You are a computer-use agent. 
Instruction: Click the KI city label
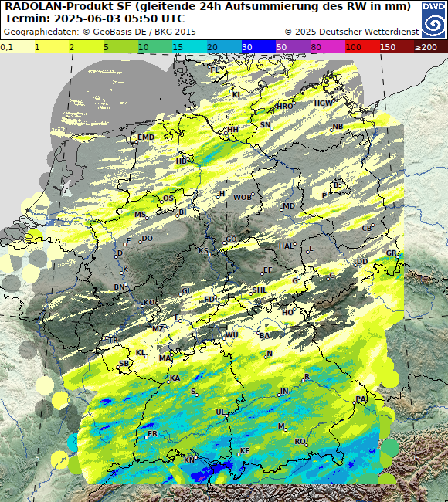pos(236,94)
